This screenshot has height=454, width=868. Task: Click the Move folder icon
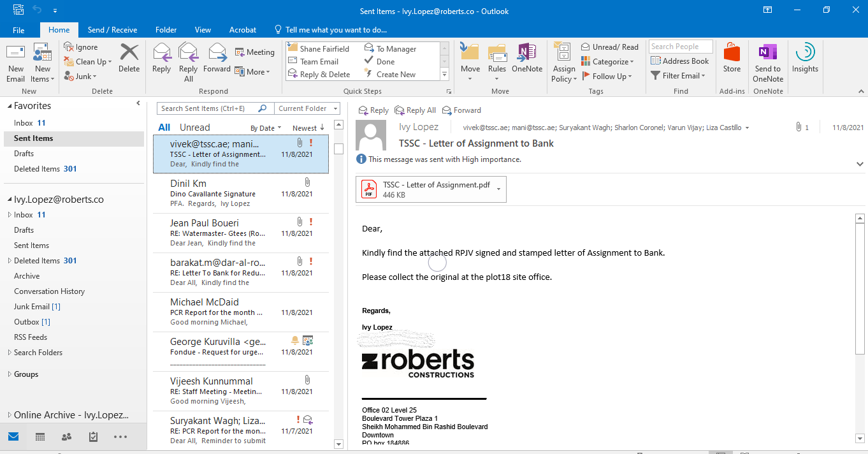point(470,52)
